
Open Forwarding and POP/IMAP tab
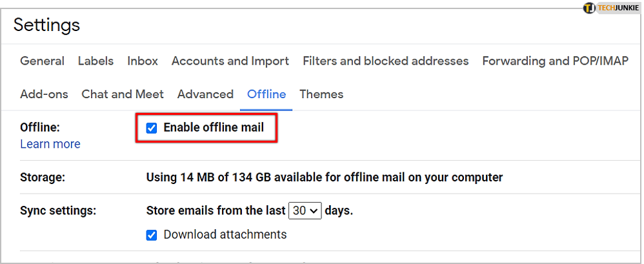click(555, 61)
